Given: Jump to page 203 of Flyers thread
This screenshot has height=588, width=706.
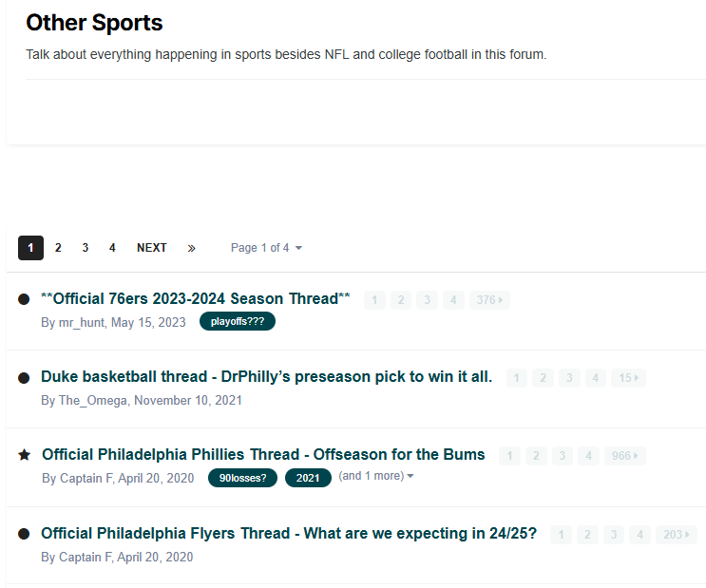Looking at the screenshot, I should [677, 535].
